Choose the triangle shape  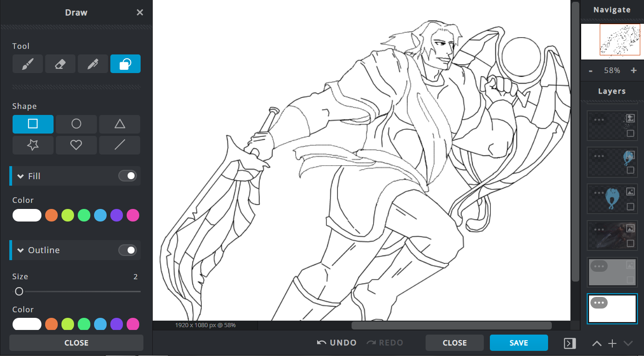point(120,124)
